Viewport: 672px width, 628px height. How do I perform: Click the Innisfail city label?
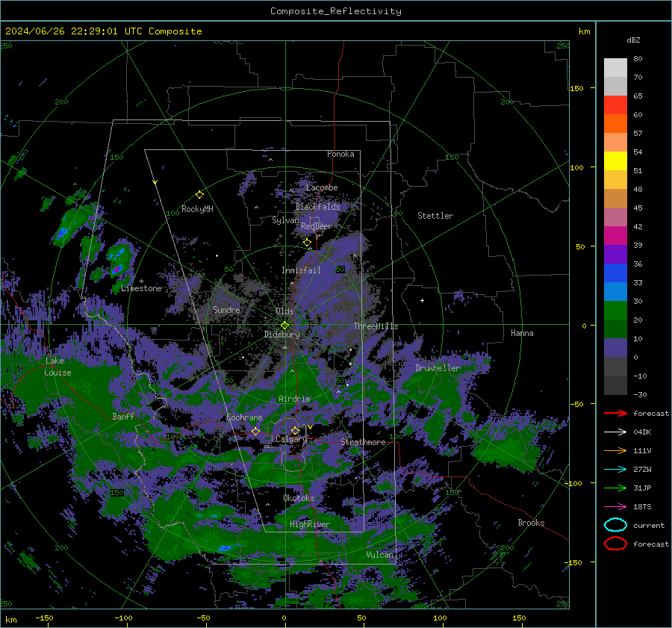click(x=301, y=270)
